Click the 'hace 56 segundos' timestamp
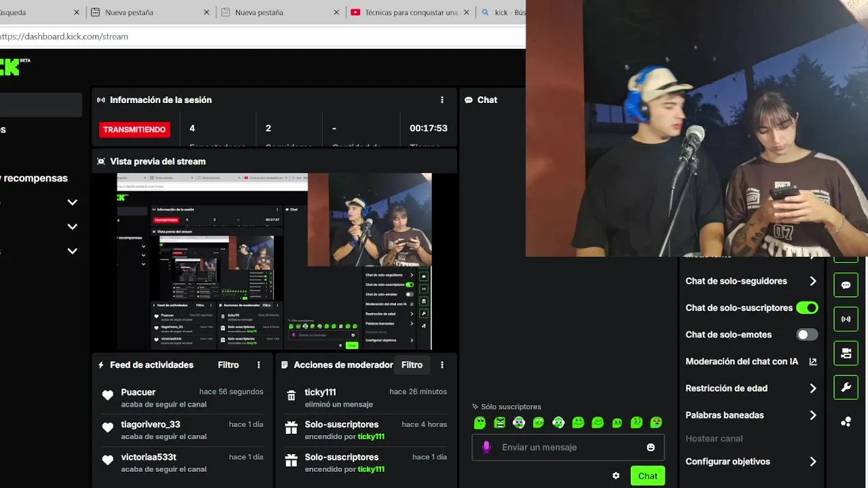This screenshot has width=868, height=488. [x=231, y=392]
